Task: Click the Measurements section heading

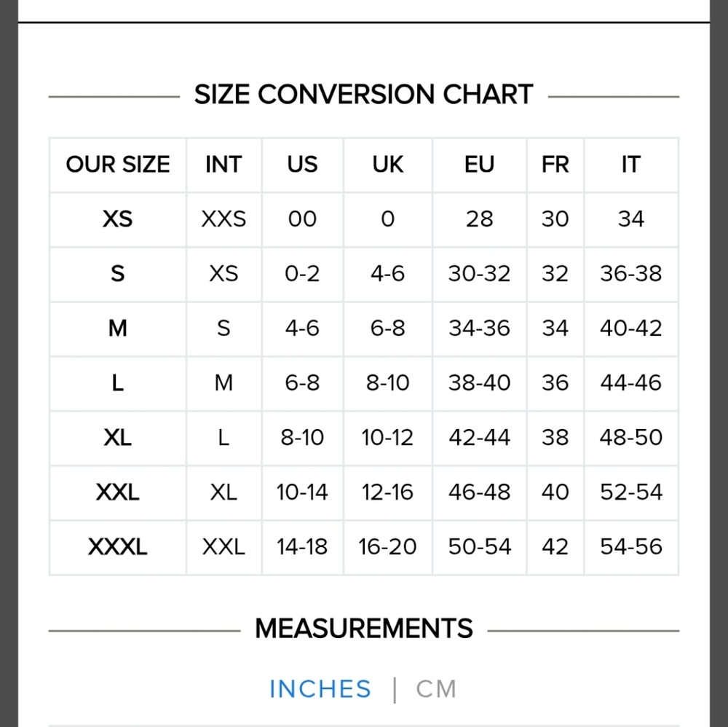Action: pyautogui.click(x=364, y=629)
